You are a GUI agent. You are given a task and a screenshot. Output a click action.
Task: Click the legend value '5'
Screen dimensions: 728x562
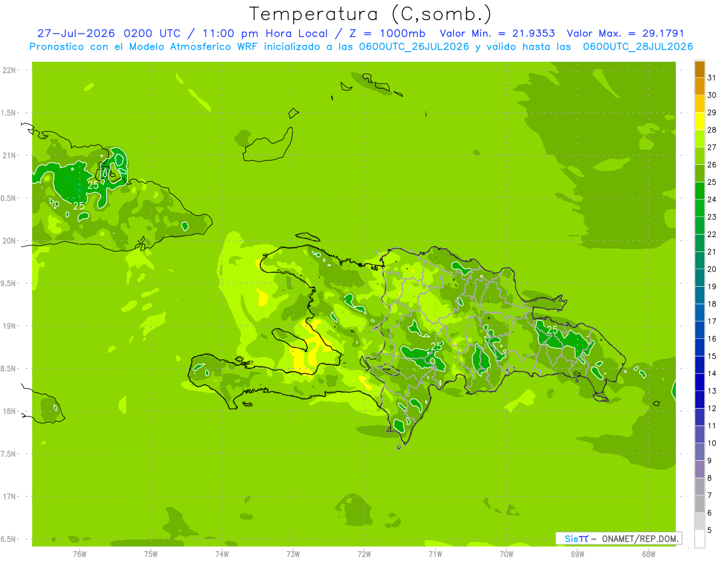pyautogui.click(x=710, y=530)
